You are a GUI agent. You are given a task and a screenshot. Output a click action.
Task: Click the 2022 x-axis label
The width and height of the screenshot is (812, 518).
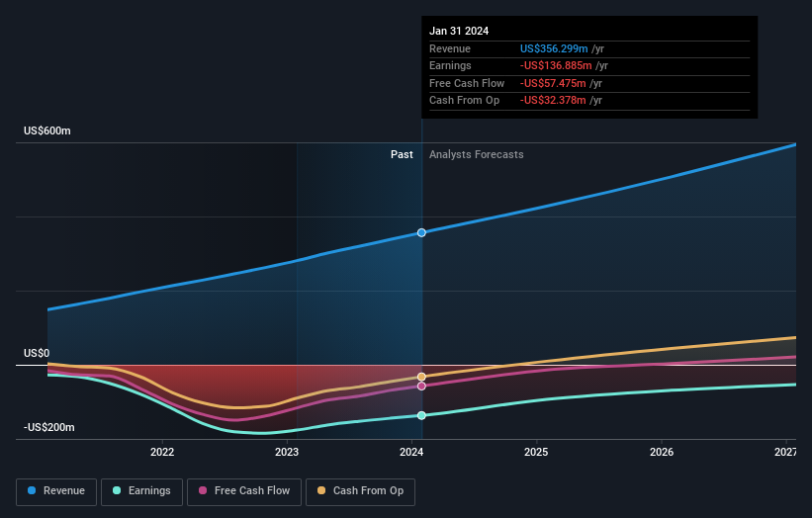click(x=162, y=453)
